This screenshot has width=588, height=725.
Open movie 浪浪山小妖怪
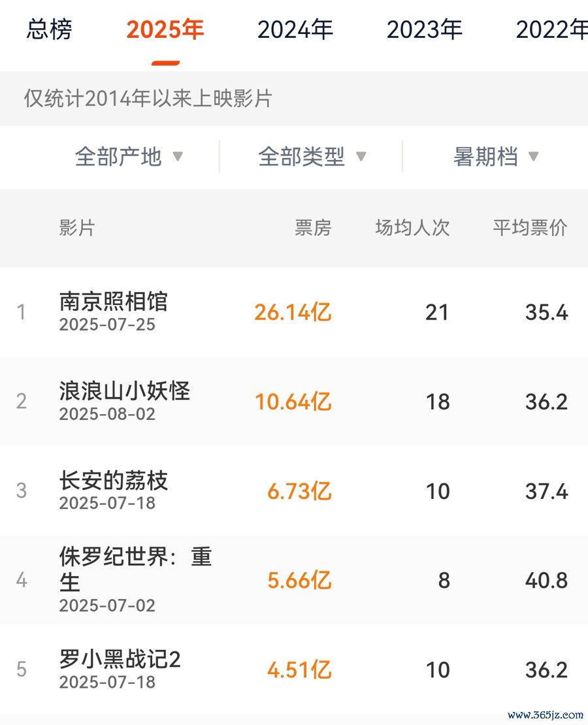124,391
